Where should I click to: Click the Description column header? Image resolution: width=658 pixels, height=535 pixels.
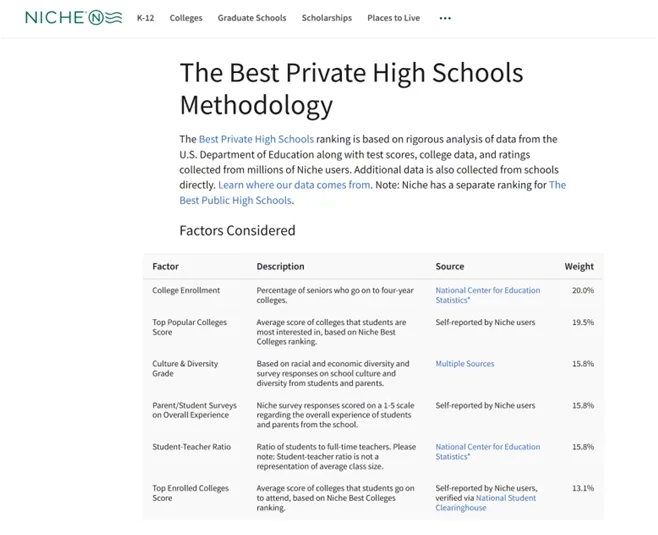[x=280, y=267]
